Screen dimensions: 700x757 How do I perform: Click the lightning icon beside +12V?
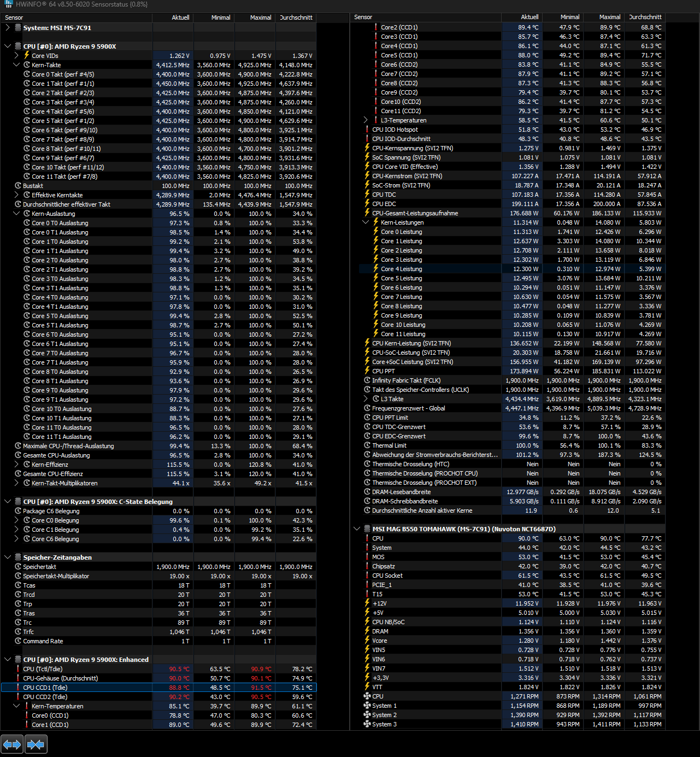click(367, 603)
